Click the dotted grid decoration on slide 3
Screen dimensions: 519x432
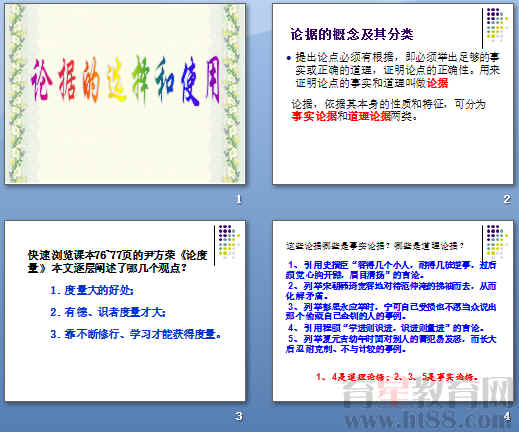(229, 241)
